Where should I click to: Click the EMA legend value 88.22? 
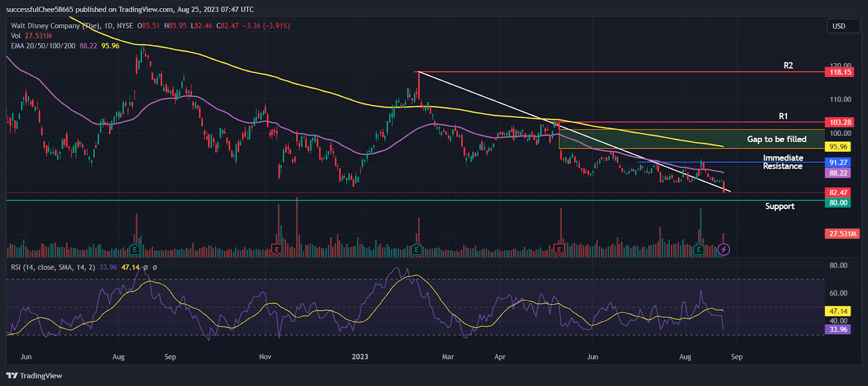[x=88, y=46]
